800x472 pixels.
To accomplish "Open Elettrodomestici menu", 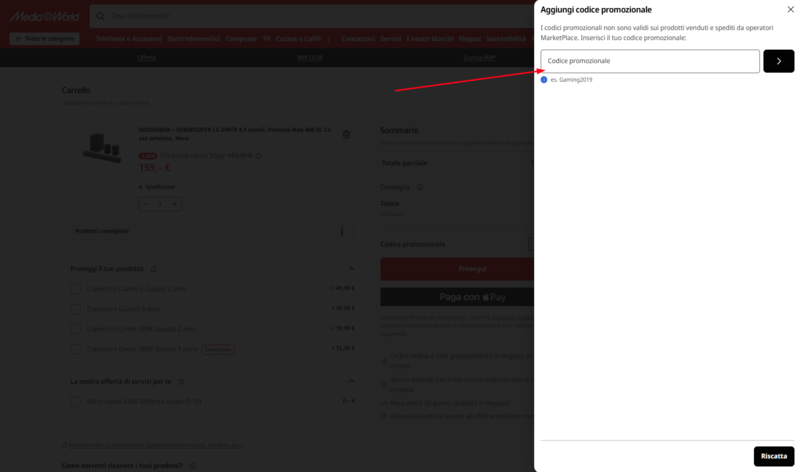I will point(193,39).
